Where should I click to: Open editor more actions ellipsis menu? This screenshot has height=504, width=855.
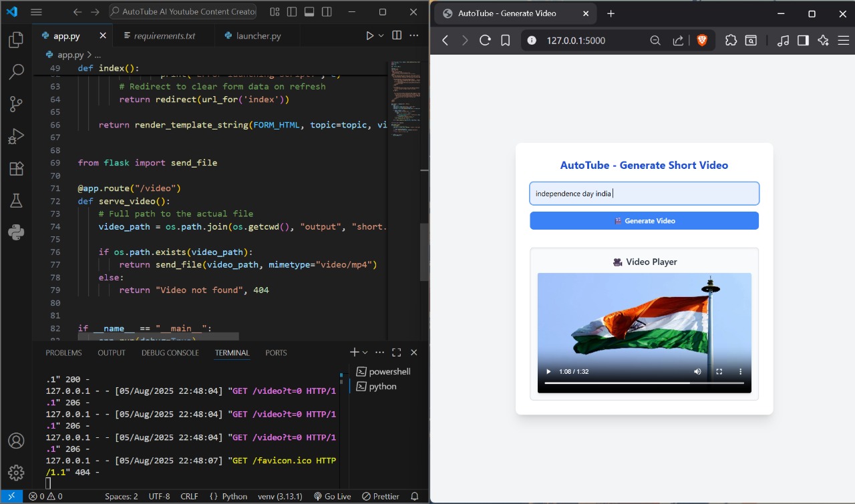point(414,35)
